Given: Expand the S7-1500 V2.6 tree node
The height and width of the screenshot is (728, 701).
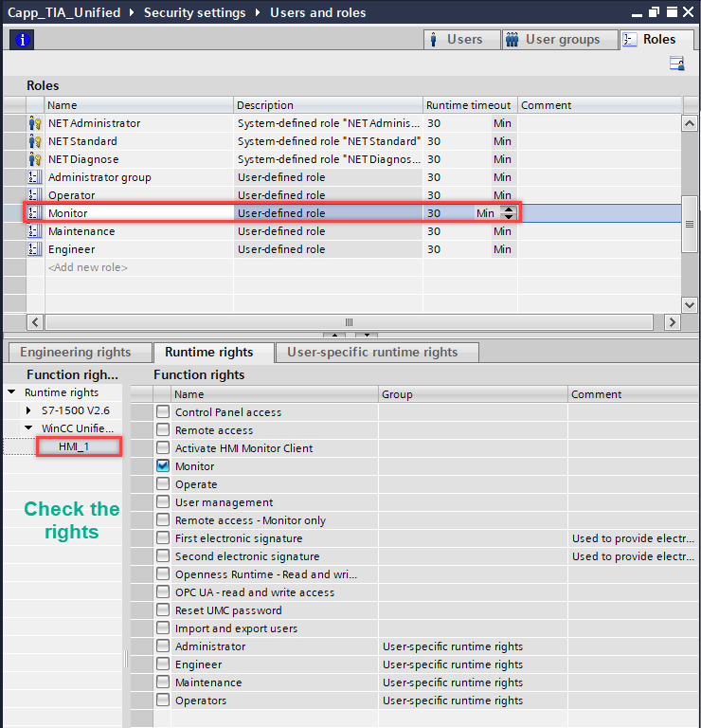Looking at the screenshot, I should (29, 410).
